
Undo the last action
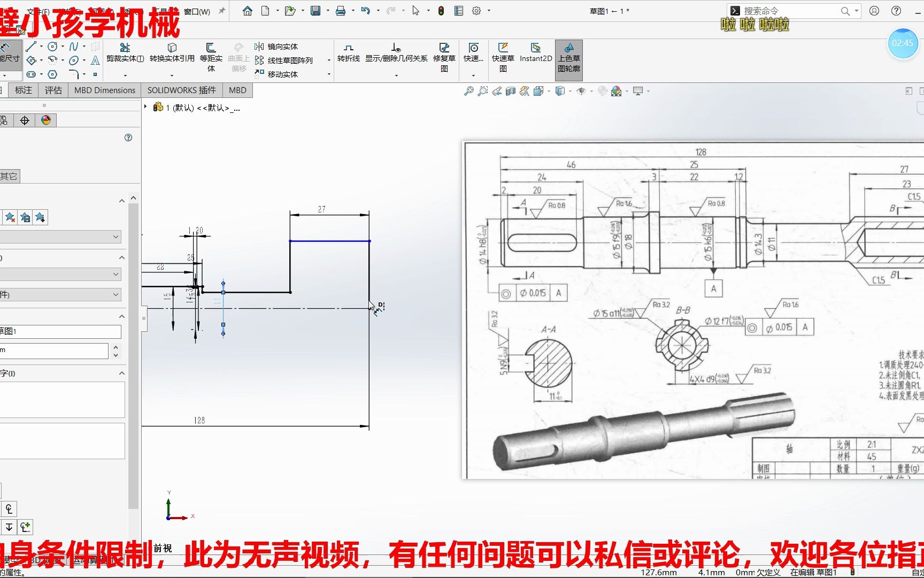366,11
